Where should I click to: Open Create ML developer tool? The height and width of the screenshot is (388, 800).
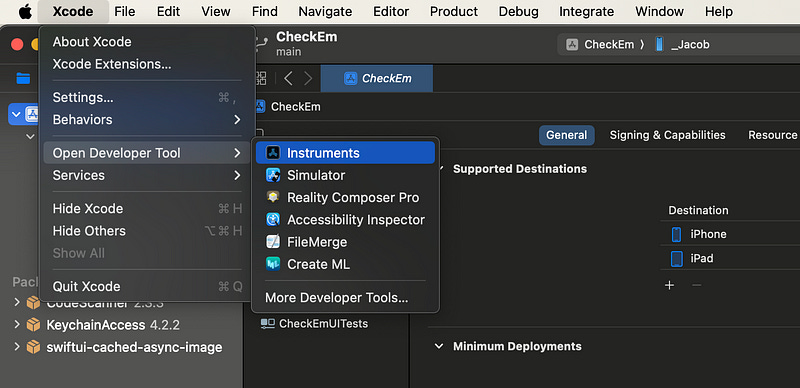(345, 264)
